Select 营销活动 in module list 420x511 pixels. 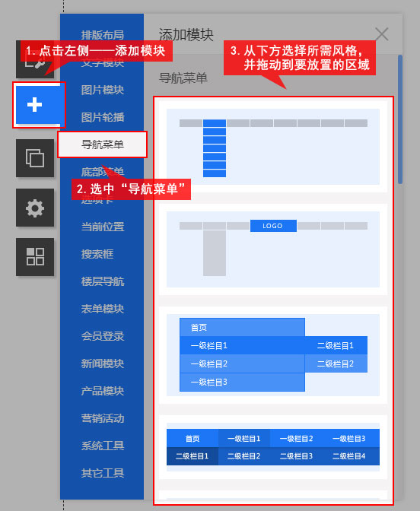pyautogui.click(x=103, y=418)
